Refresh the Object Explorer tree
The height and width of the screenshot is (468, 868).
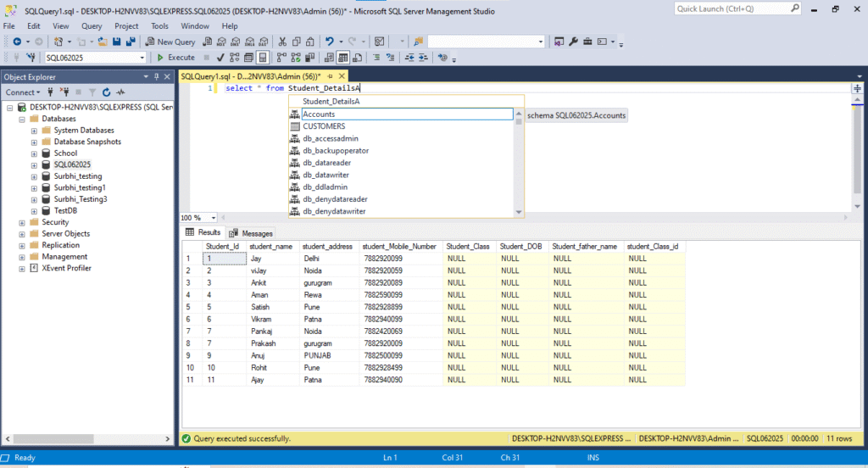pos(106,92)
